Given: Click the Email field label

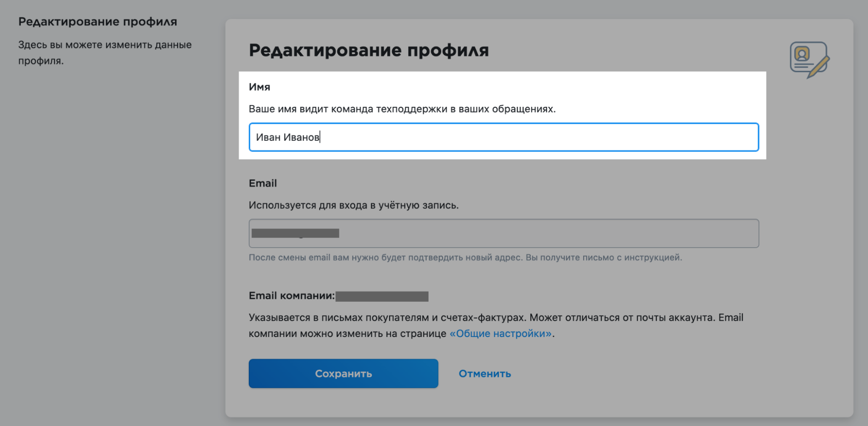Looking at the screenshot, I should tap(263, 183).
